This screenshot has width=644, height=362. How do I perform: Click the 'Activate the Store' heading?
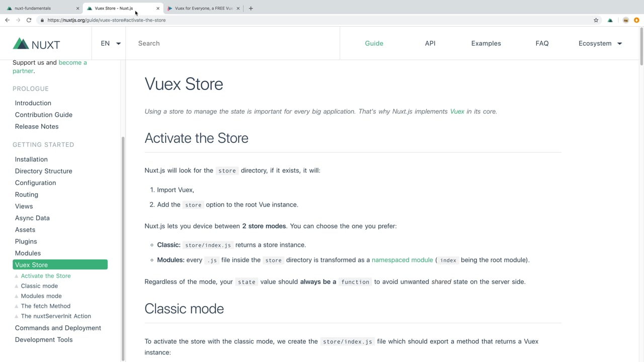pyautogui.click(x=196, y=138)
